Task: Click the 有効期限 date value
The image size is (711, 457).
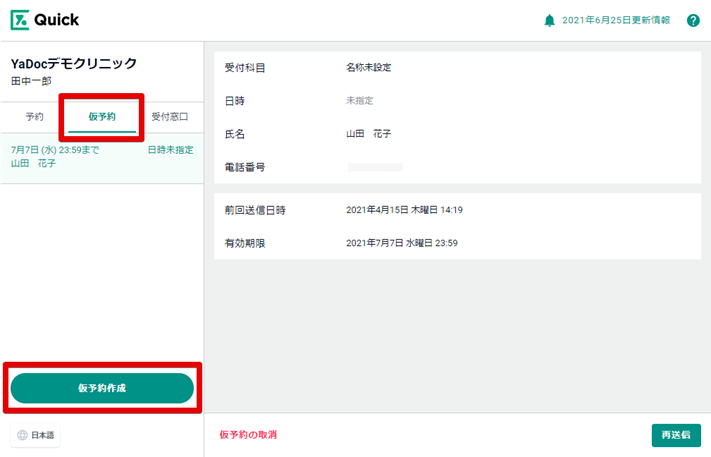Action: click(402, 243)
